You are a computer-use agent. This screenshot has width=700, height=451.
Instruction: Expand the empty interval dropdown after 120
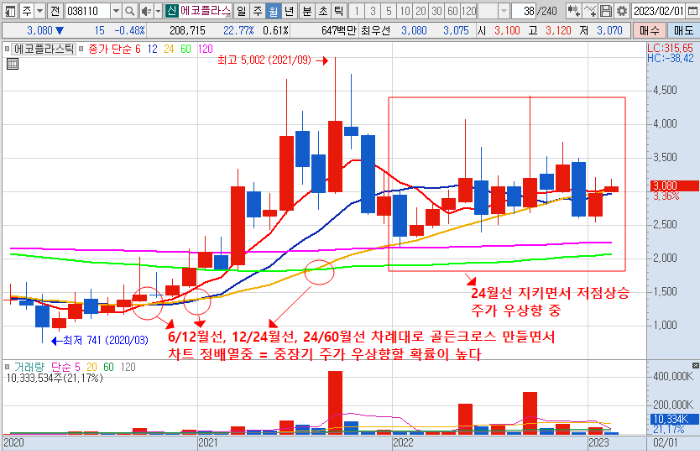coord(504,10)
